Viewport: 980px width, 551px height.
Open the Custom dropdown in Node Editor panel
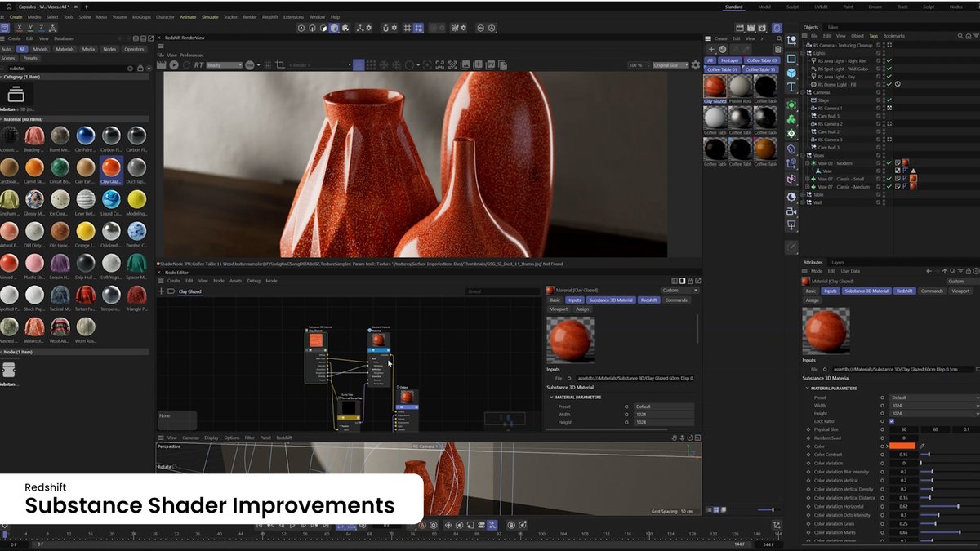click(x=679, y=290)
